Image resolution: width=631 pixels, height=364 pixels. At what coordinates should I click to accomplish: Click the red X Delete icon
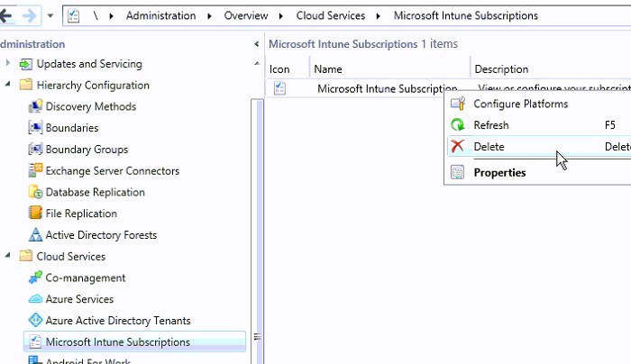click(x=458, y=146)
